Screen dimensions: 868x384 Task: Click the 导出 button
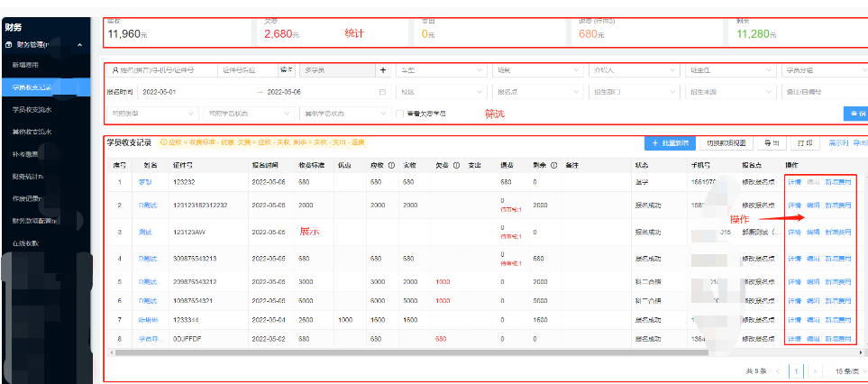(772, 142)
